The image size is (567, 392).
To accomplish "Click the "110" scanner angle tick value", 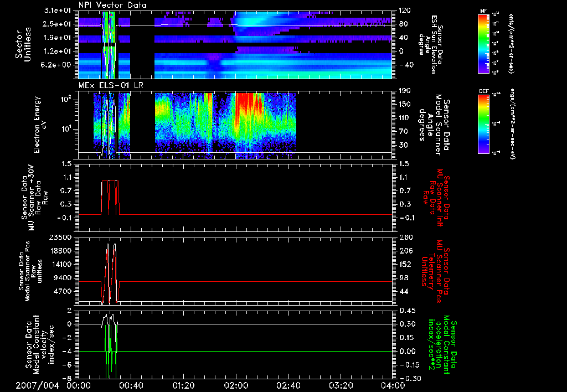I will [x=405, y=118].
